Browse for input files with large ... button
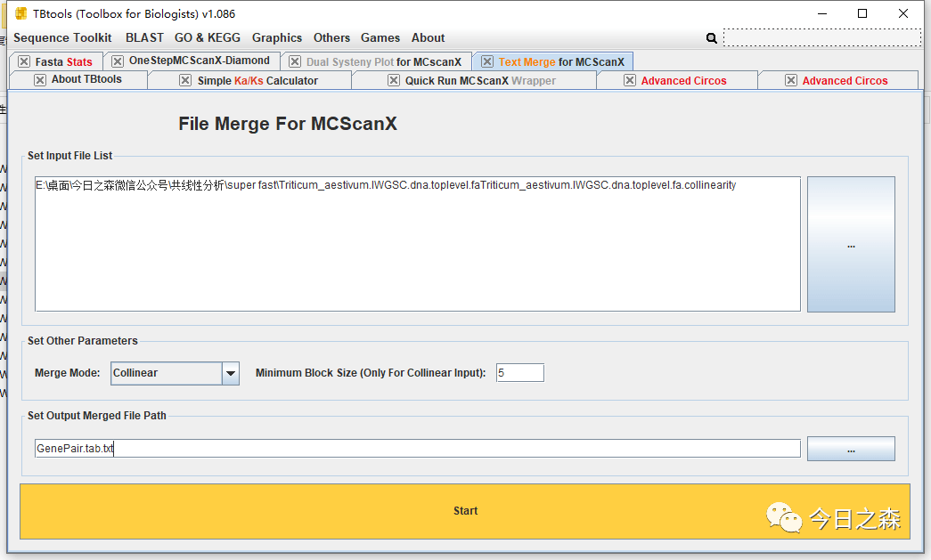This screenshot has width=931, height=560. point(851,244)
